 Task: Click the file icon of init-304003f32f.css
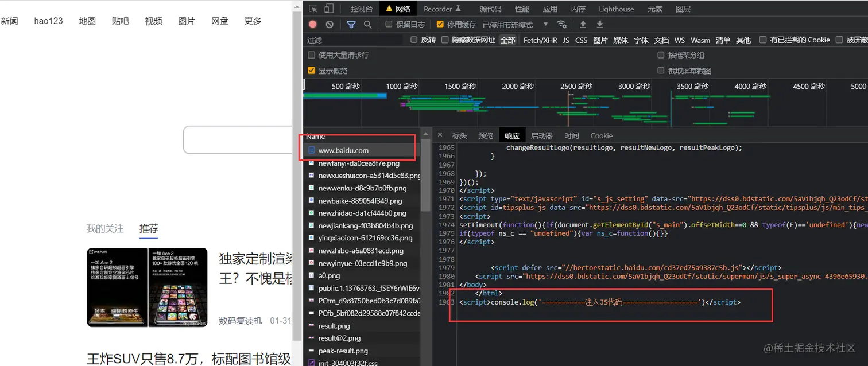click(x=311, y=363)
